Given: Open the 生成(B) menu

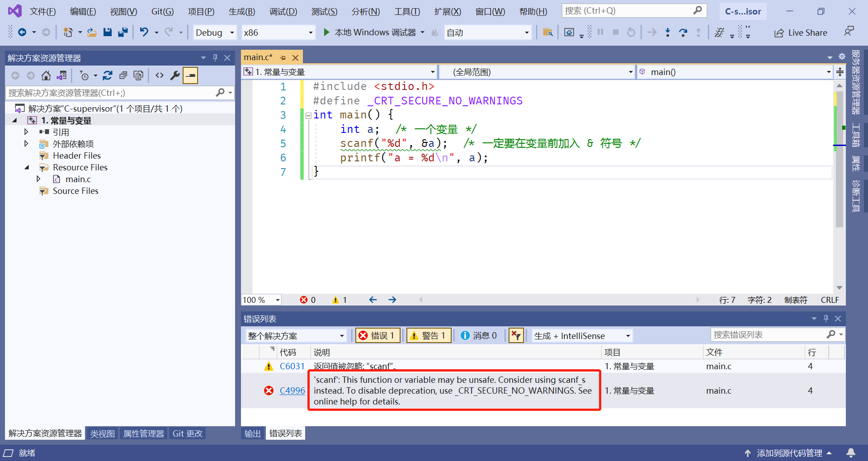Looking at the screenshot, I should 242,11.
